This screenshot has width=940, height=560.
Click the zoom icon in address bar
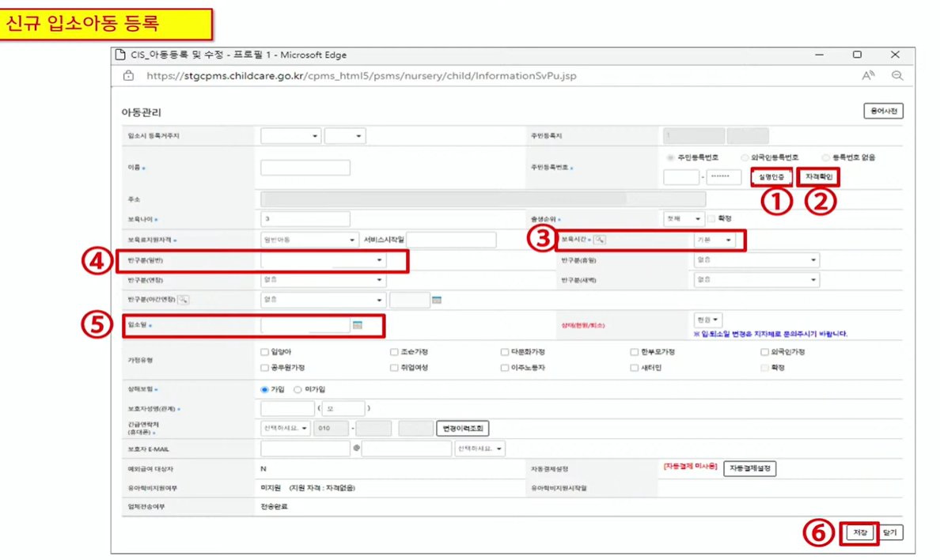tap(896, 76)
